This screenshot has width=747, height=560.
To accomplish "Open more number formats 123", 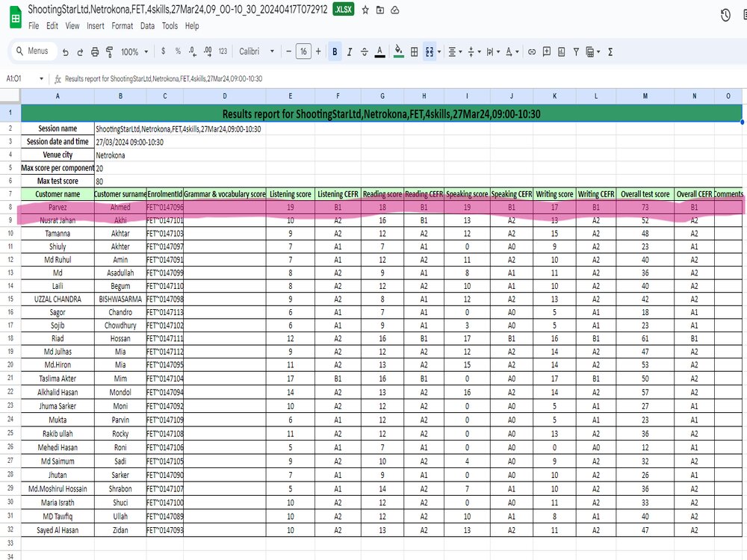I will [223, 52].
